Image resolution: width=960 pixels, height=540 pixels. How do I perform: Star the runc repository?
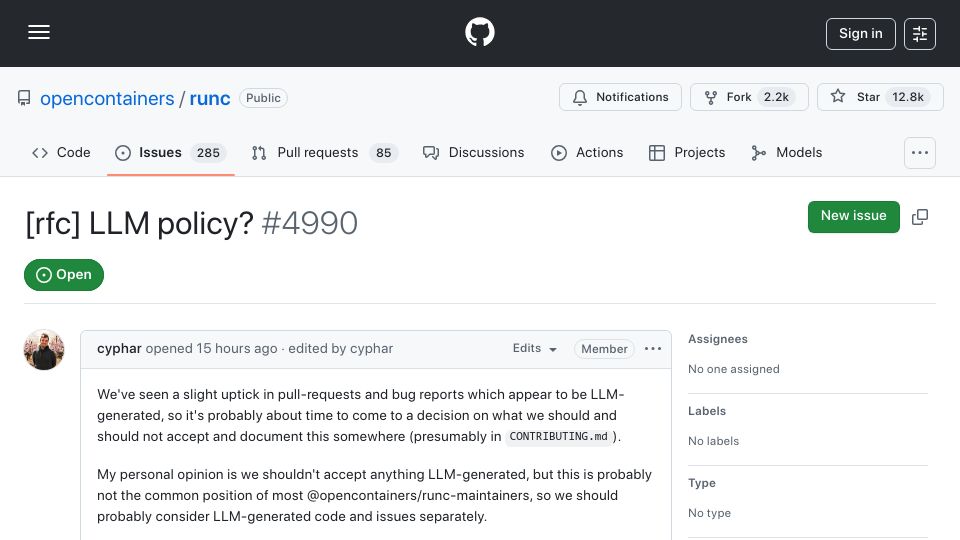tap(880, 97)
